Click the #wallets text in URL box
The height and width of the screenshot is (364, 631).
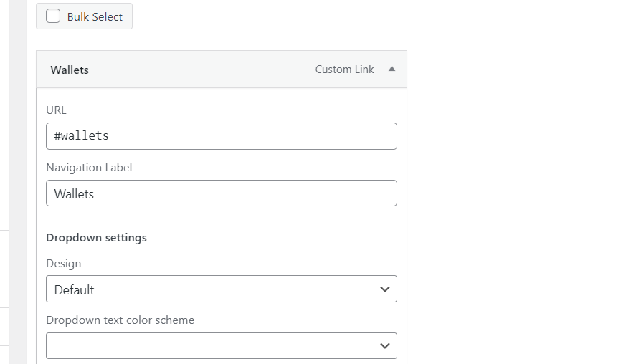pyautogui.click(x=82, y=136)
